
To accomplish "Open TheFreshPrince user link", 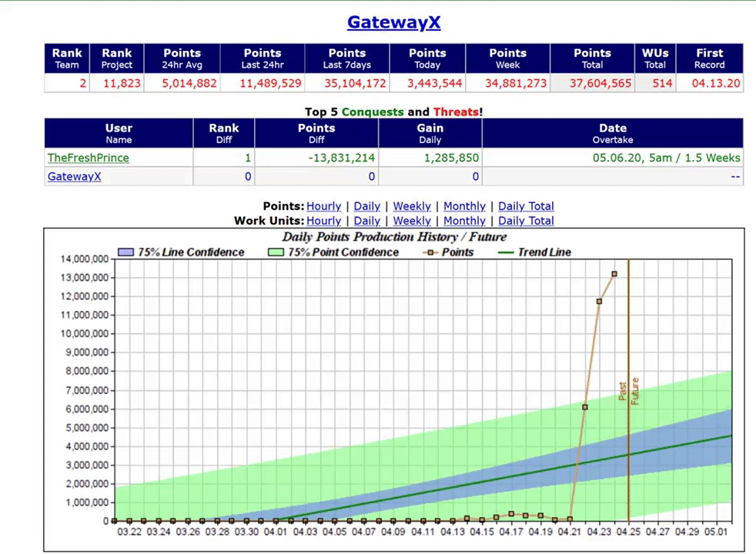I will pyautogui.click(x=89, y=158).
